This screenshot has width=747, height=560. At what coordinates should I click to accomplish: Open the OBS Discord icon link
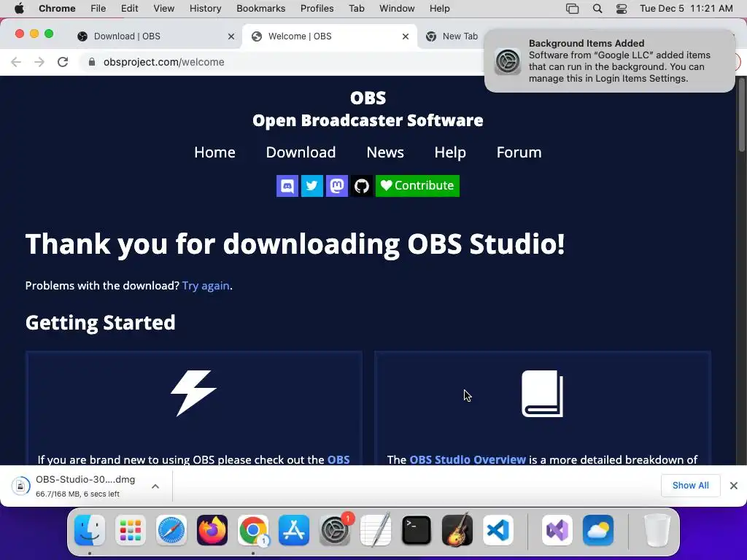(x=287, y=186)
